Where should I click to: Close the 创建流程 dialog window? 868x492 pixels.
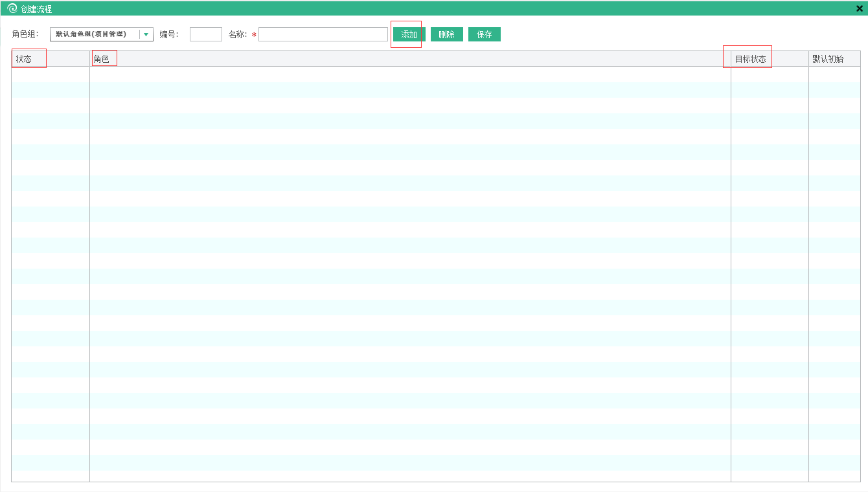tap(860, 8)
